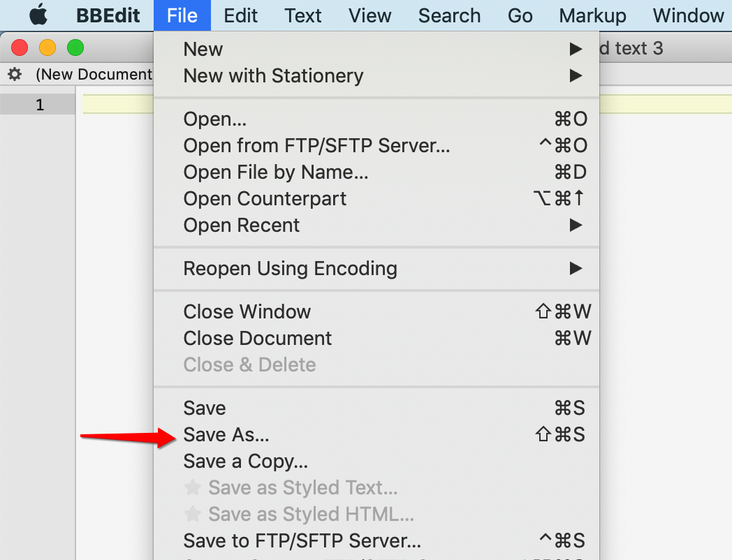Click the BBEdit application menu
Image resolution: width=732 pixels, height=560 pixels.
pyautogui.click(x=108, y=15)
